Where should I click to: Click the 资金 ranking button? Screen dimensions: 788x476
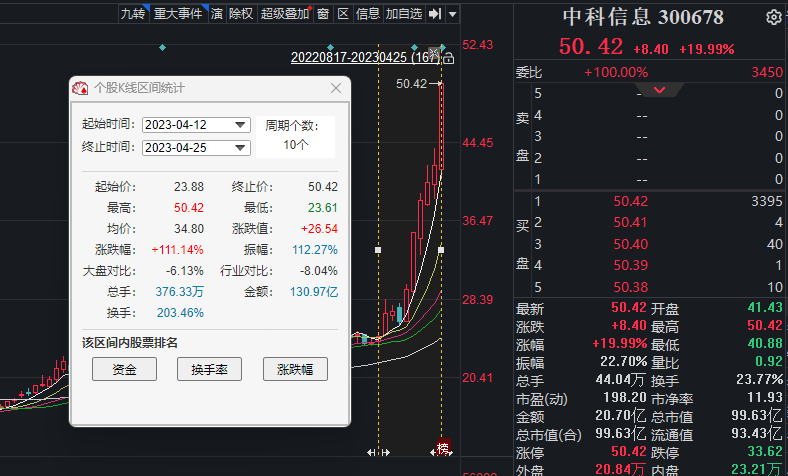(x=124, y=369)
